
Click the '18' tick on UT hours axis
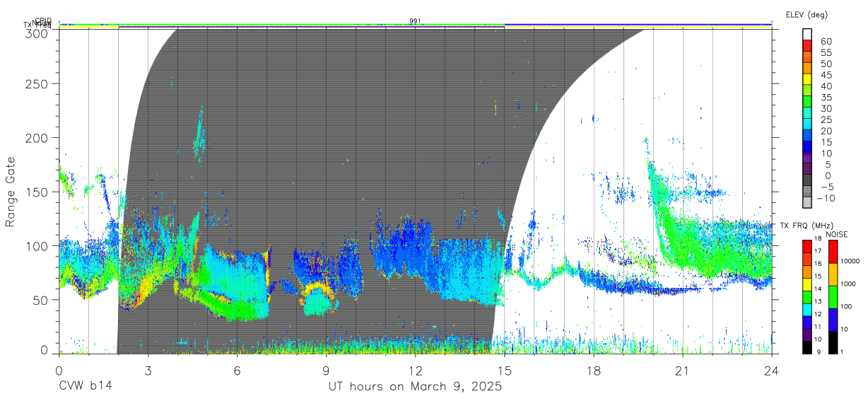[x=593, y=370]
